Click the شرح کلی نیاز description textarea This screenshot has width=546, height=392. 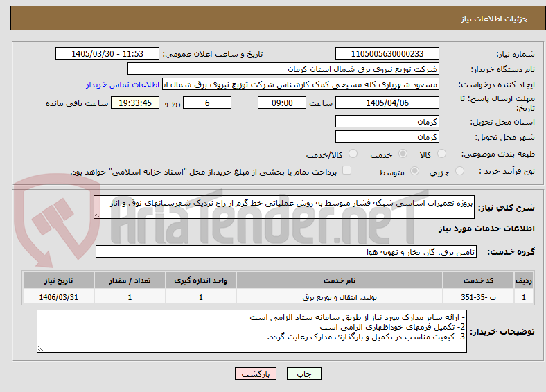point(284,207)
